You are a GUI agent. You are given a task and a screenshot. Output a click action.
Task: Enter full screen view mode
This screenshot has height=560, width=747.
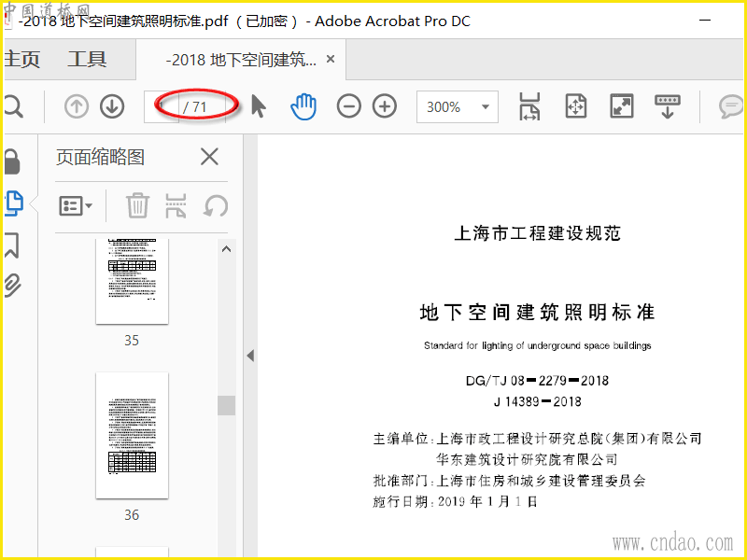coord(622,106)
